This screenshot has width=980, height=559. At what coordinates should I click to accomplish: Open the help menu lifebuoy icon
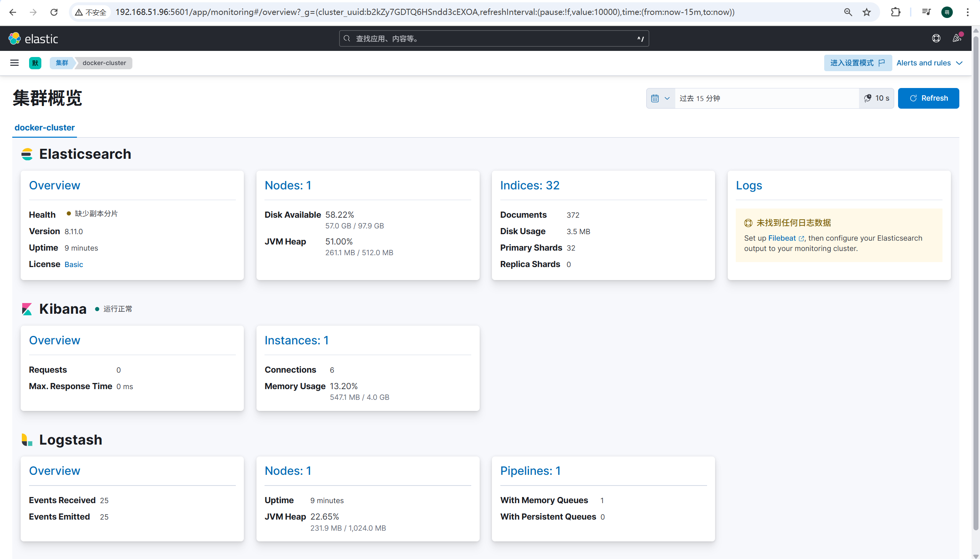coord(936,38)
